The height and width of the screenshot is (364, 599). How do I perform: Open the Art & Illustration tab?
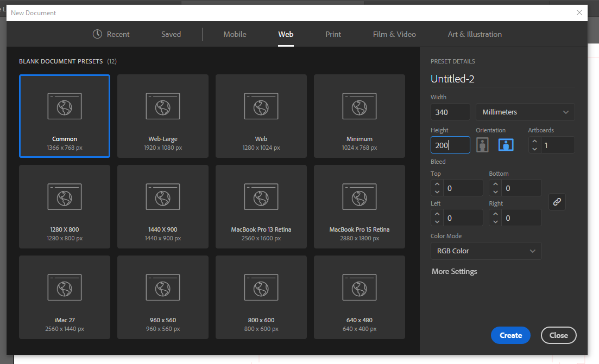(475, 34)
